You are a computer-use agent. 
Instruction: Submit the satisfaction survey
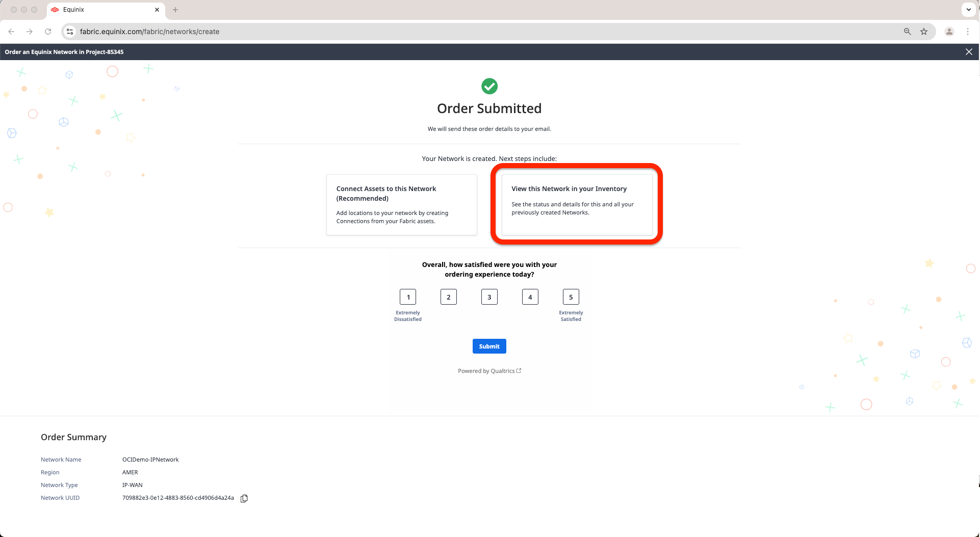[x=489, y=346]
